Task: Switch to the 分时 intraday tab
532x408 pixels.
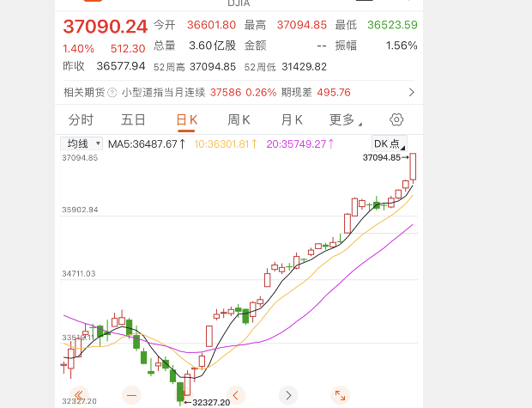Action: click(81, 120)
